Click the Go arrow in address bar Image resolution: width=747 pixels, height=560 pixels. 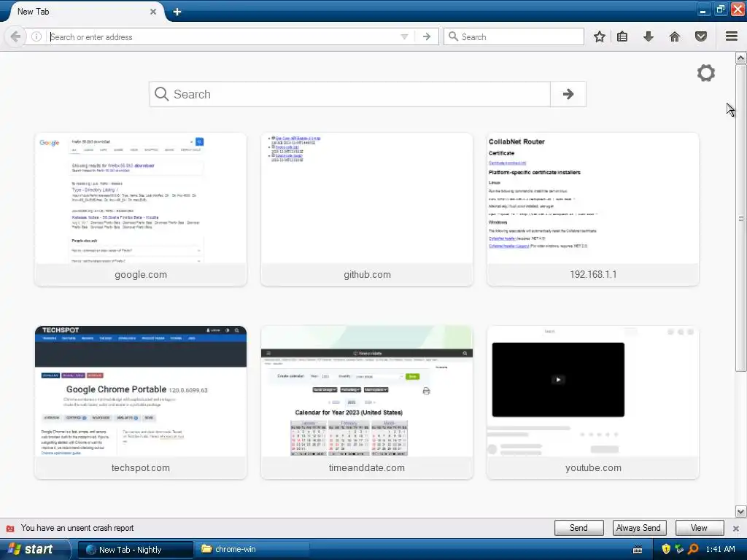point(426,36)
